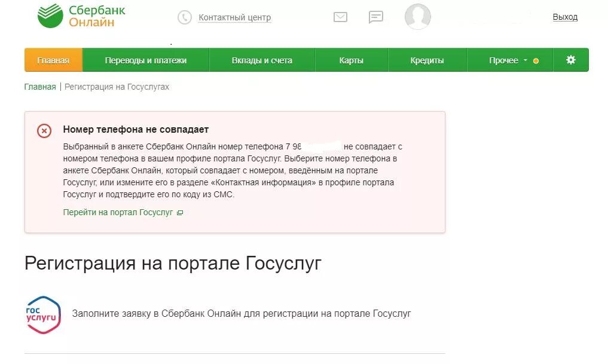Open the chat message icon
The image size is (608, 364).
tap(375, 17)
